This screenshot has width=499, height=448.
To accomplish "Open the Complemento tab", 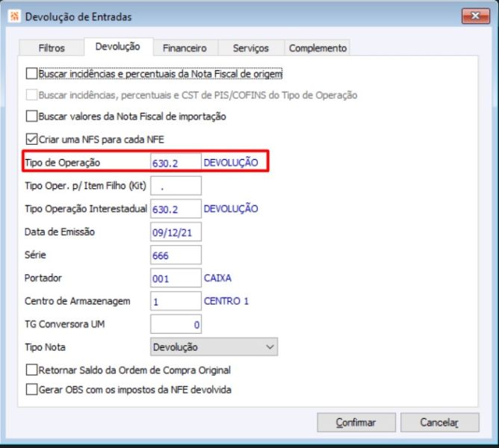I will coord(317,48).
